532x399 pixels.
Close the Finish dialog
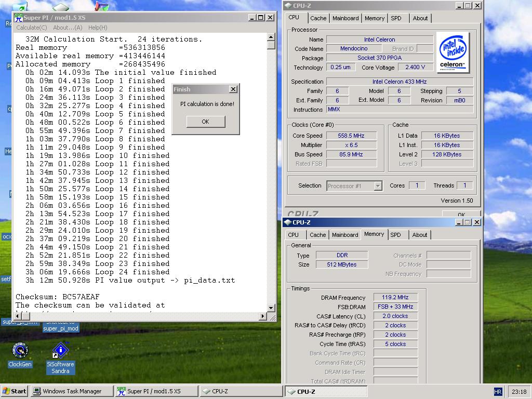(x=233, y=89)
